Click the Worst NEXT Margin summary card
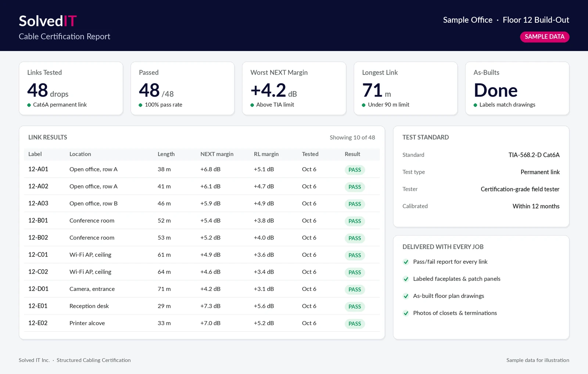The image size is (588, 374). point(294,88)
